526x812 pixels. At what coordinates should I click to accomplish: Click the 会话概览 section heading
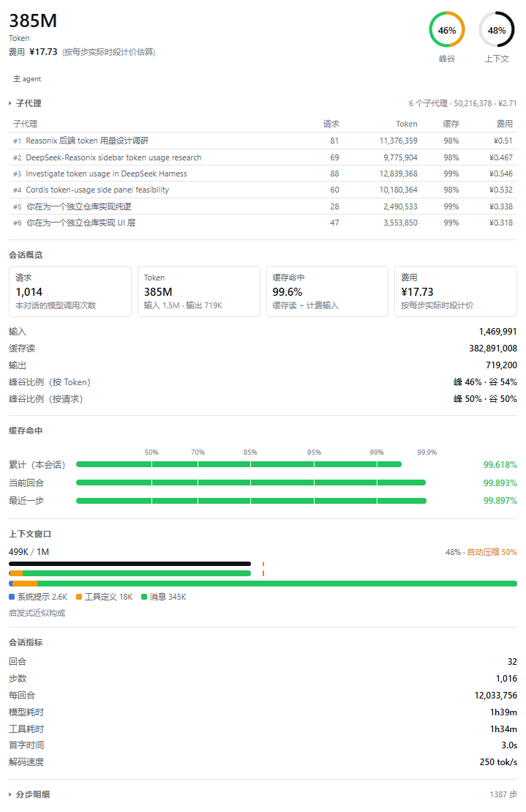click(26, 255)
